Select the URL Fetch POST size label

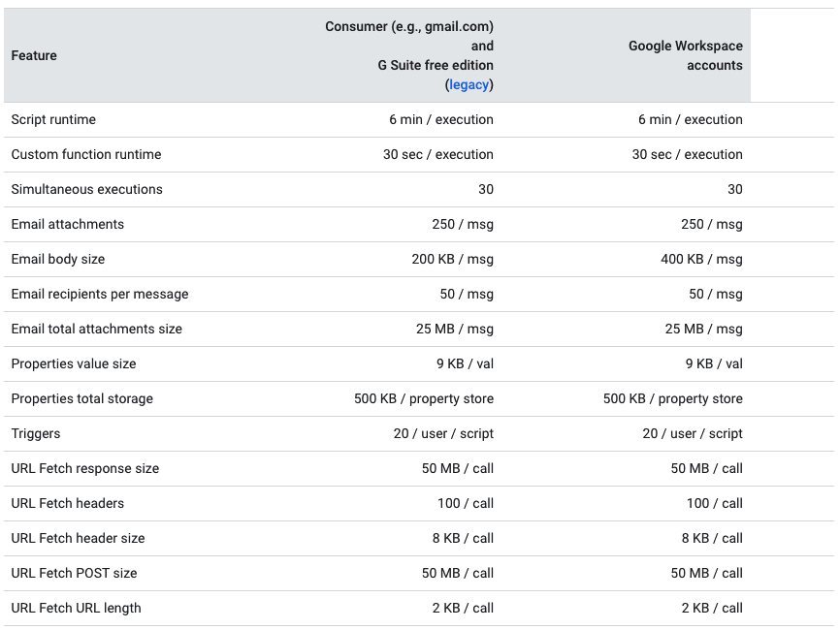(x=74, y=573)
